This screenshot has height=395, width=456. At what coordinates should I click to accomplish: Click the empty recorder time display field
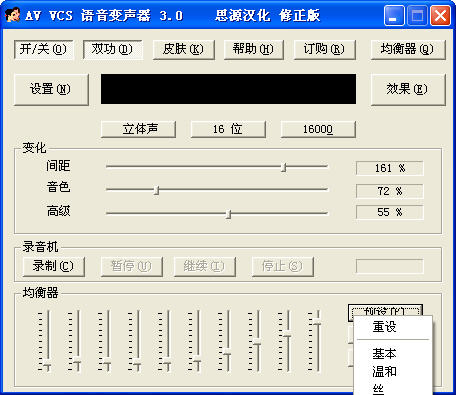pyautogui.click(x=390, y=266)
